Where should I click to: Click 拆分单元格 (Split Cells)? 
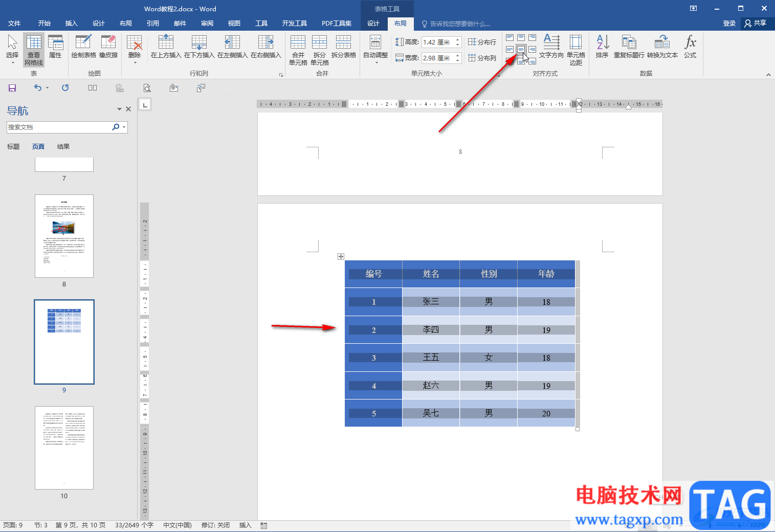[320, 50]
